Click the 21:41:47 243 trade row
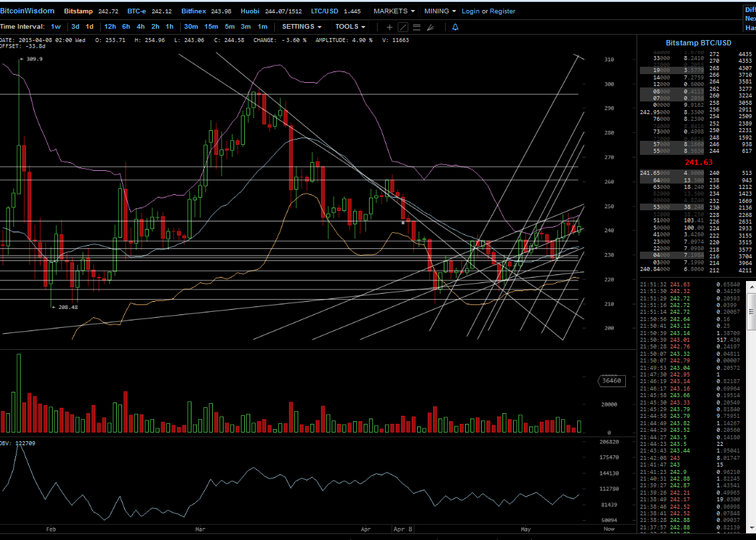 691,465
